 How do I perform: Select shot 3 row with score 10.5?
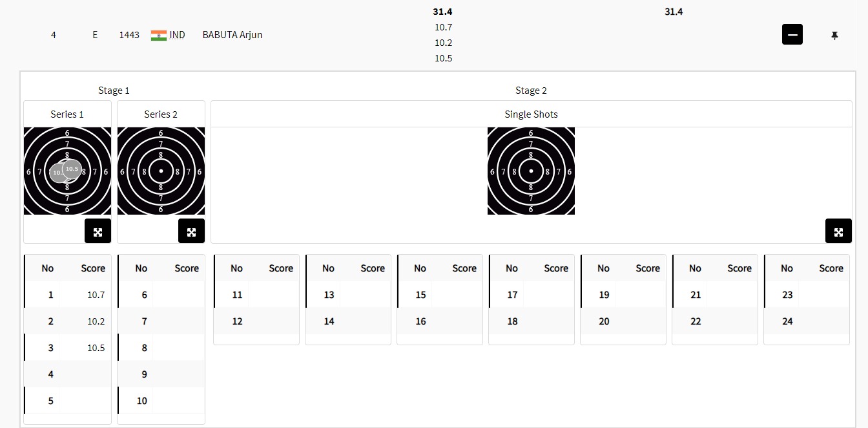(67, 348)
